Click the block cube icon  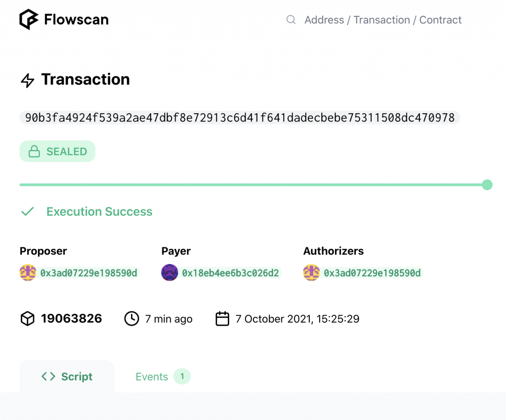tap(28, 319)
